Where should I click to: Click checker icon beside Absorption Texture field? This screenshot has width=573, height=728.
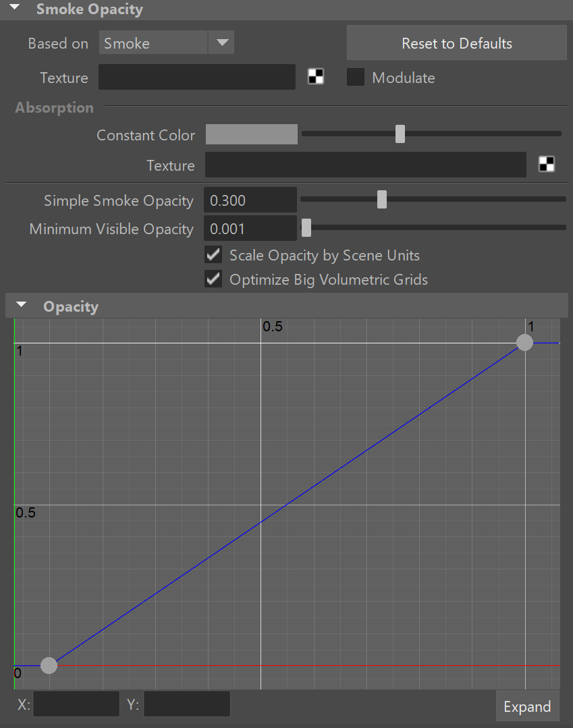click(x=547, y=165)
